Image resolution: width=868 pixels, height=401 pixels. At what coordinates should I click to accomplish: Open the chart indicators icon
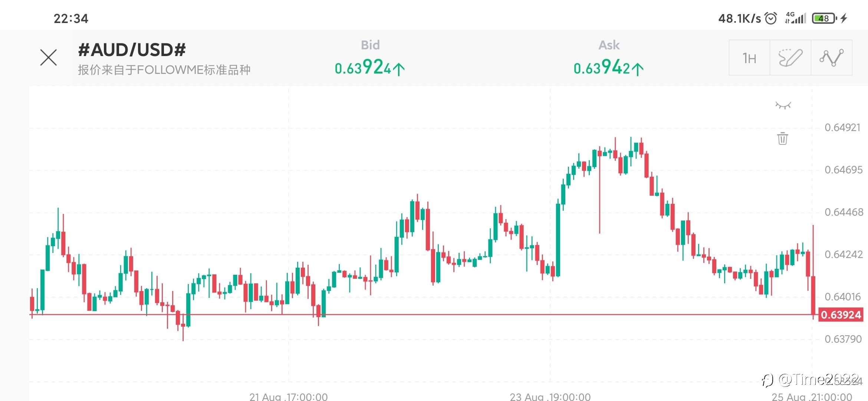(831, 58)
